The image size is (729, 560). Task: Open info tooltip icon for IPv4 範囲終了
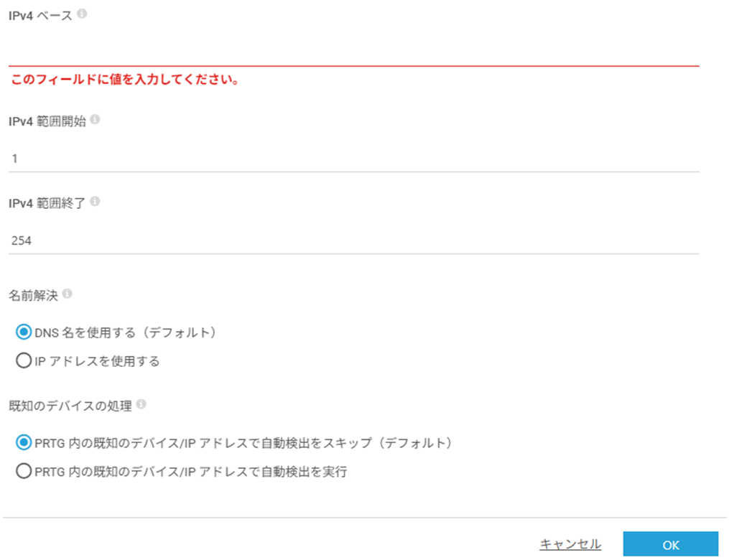click(96, 202)
